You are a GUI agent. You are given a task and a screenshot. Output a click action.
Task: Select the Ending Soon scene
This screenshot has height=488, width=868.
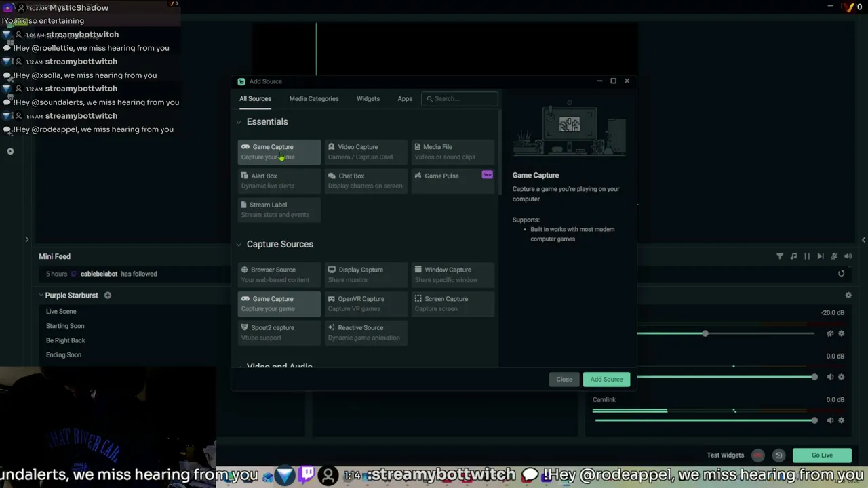point(64,355)
